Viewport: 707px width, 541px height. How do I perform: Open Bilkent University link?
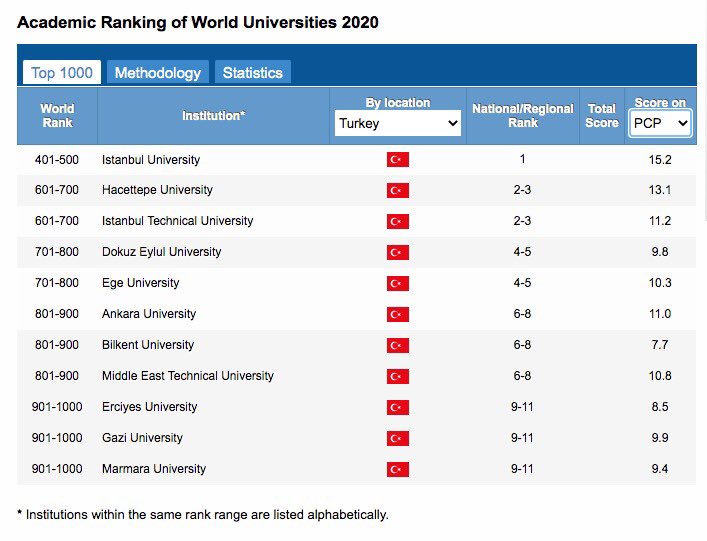click(148, 345)
